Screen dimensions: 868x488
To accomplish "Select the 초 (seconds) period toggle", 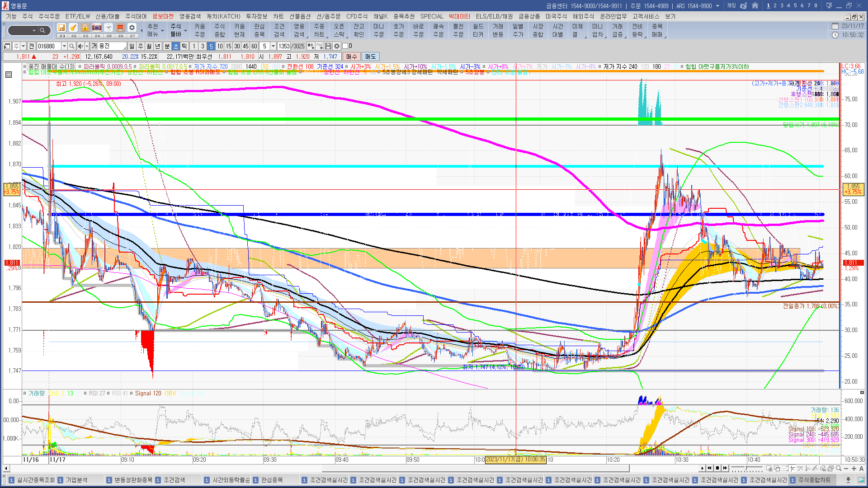I will (x=176, y=46).
